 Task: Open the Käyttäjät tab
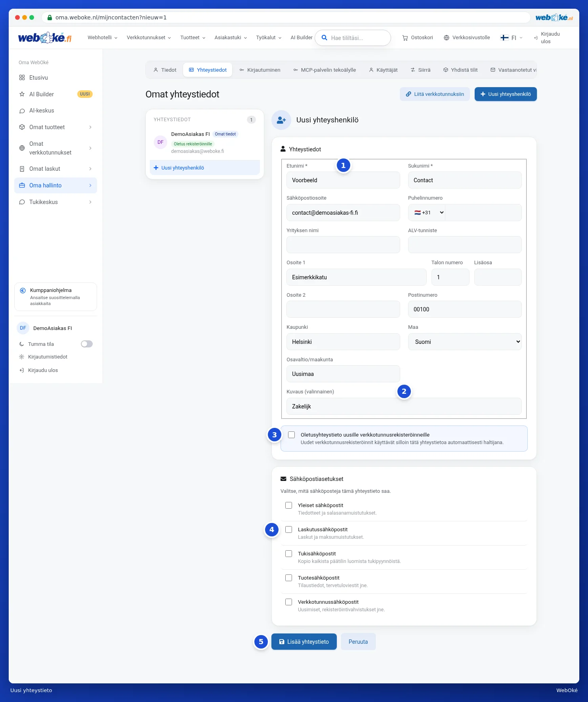pos(383,70)
